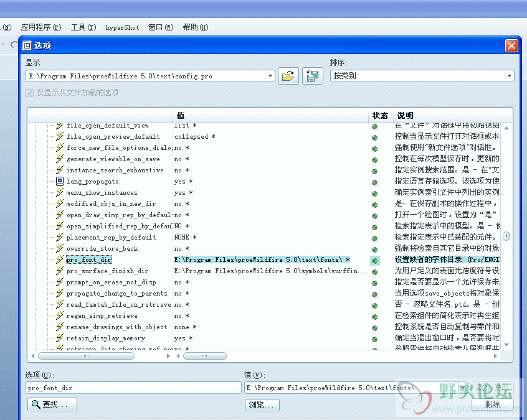Open the 值 field dropdown arrow
This screenshot has width=527, height=420.
(463, 388)
